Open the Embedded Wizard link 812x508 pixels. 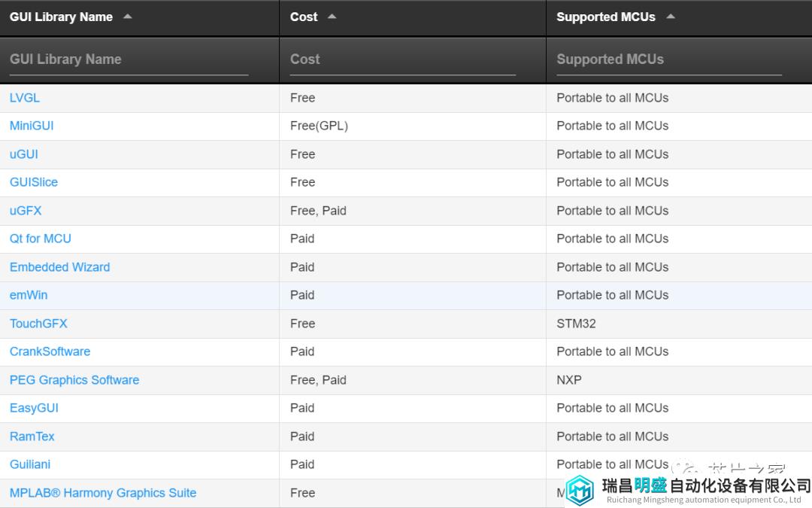59,267
